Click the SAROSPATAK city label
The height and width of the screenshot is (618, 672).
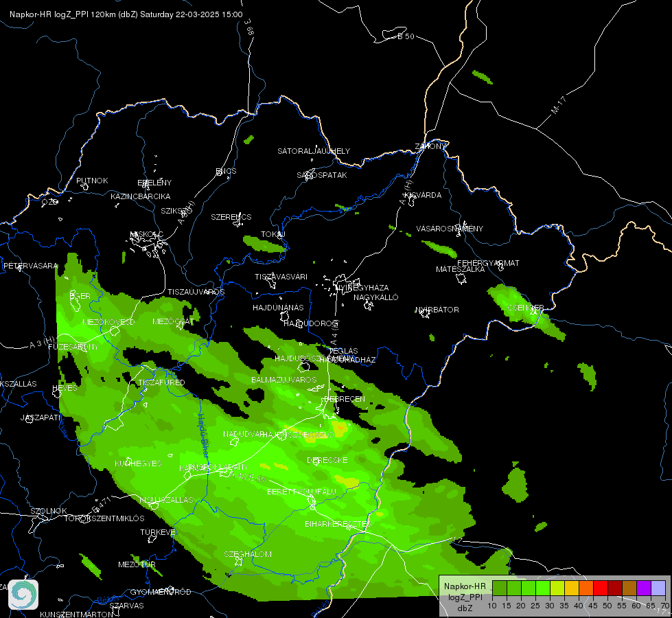click(322, 175)
